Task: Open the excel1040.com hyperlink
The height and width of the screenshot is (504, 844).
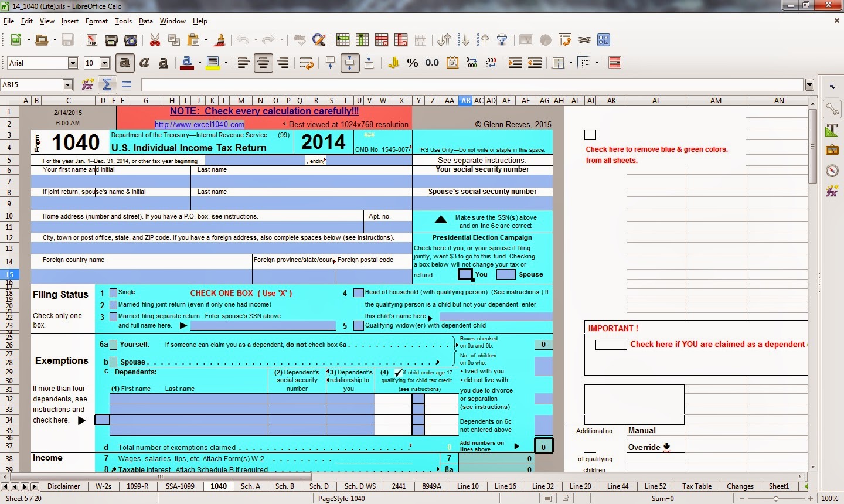Action: [199, 124]
